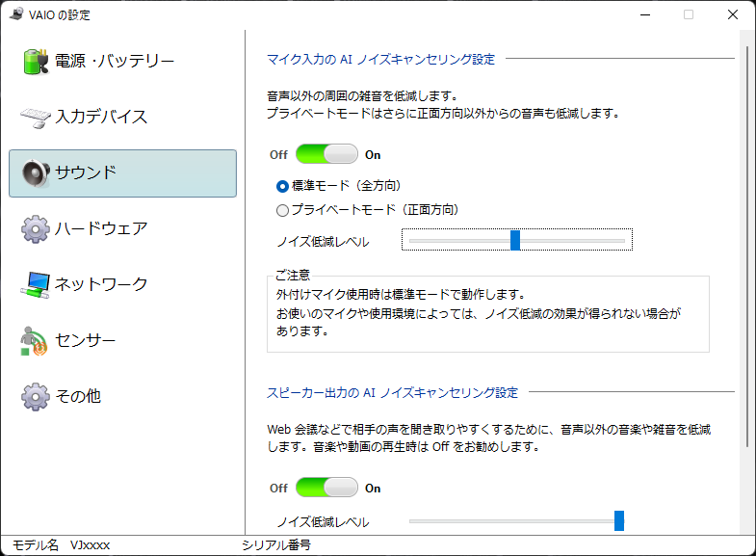Viewport: 756px width, 556px height.
Task: Click the microphone ノイズ低減レベル slider thumb
Action: tap(515, 240)
